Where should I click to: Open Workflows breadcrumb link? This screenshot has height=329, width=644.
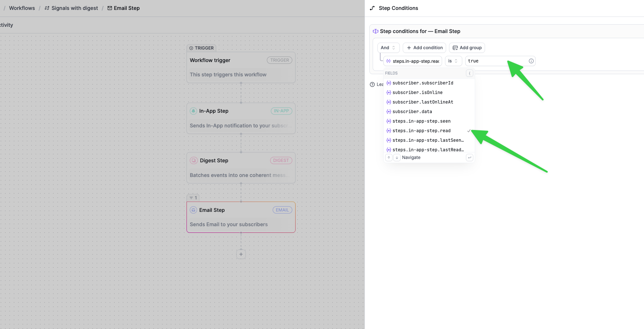pos(22,8)
